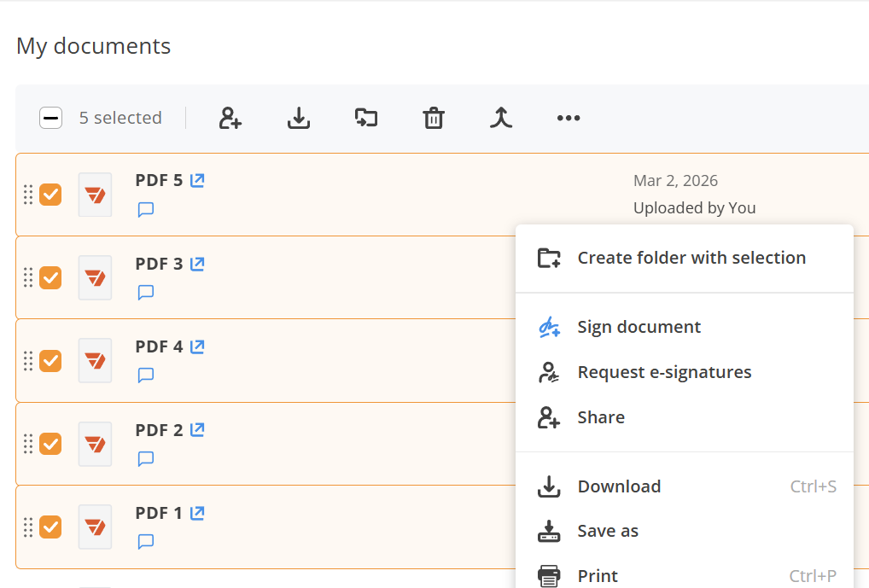Screen dimensions: 869x588
Task: Click the comment icon under PDF 2
Action: coord(146,459)
